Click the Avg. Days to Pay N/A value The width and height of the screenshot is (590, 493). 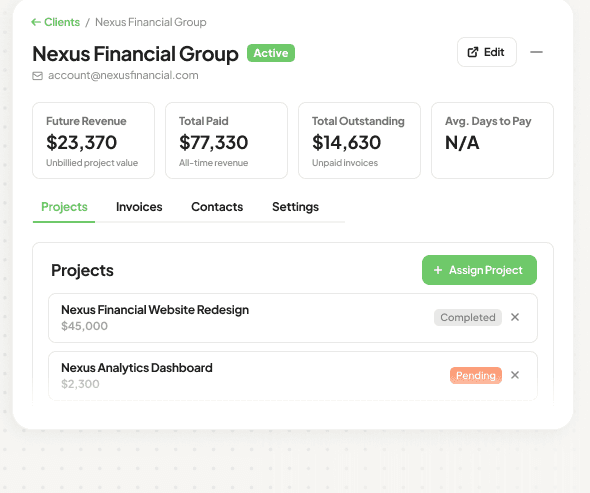(x=462, y=143)
